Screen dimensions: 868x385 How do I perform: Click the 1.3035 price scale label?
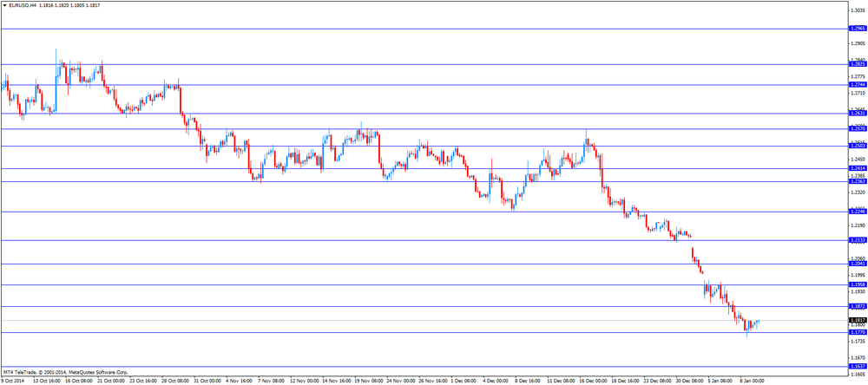click(x=858, y=10)
